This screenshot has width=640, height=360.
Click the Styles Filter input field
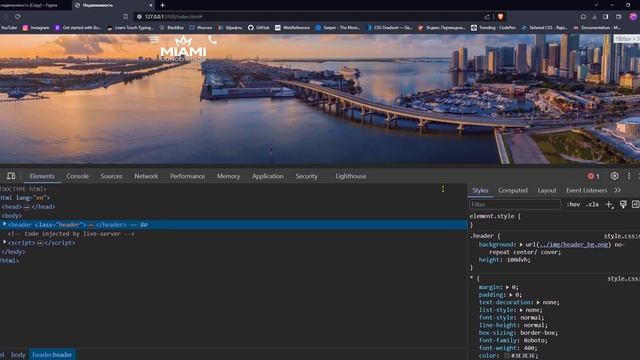pos(515,204)
